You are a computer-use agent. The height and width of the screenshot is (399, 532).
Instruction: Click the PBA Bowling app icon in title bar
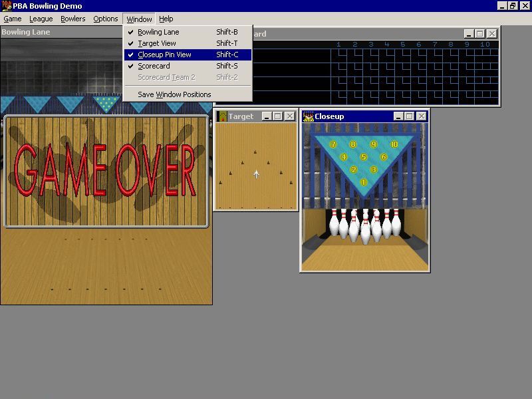pos(6,6)
